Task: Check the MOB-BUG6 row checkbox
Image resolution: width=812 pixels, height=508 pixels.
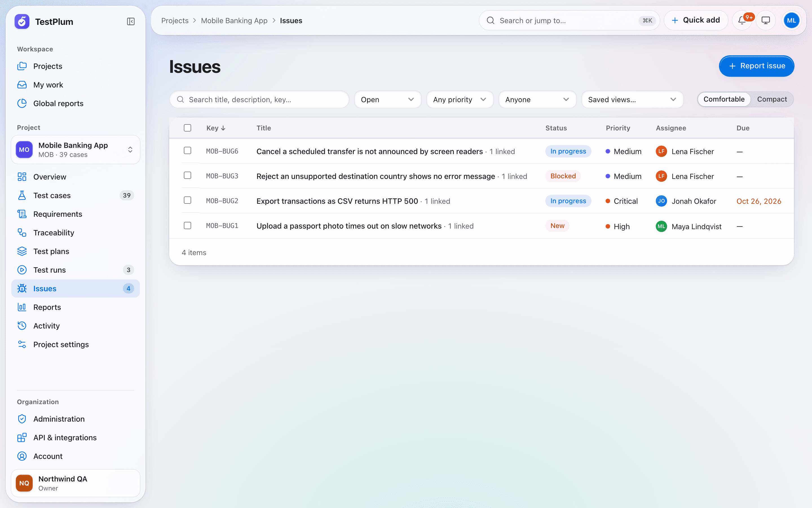Action: click(187, 150)
